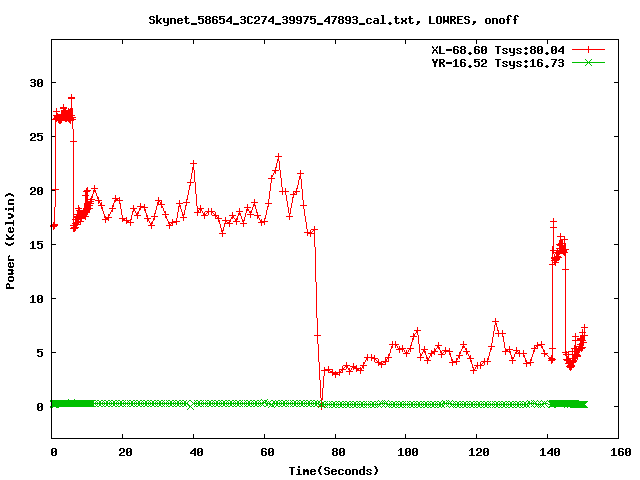
Task: Click the x-axis tick label 160
Action: point(621,452)
